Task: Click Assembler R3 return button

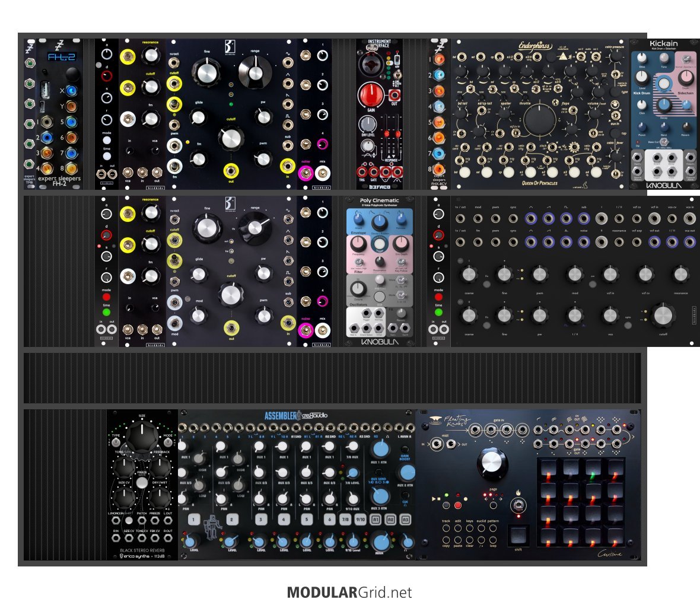Action: [x=405, y=520]
